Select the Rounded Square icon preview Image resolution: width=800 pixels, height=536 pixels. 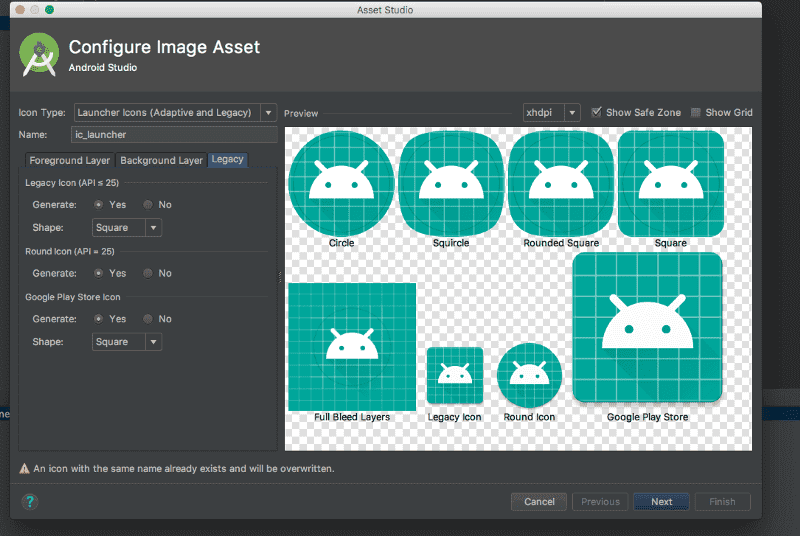[x=561, y=183]
